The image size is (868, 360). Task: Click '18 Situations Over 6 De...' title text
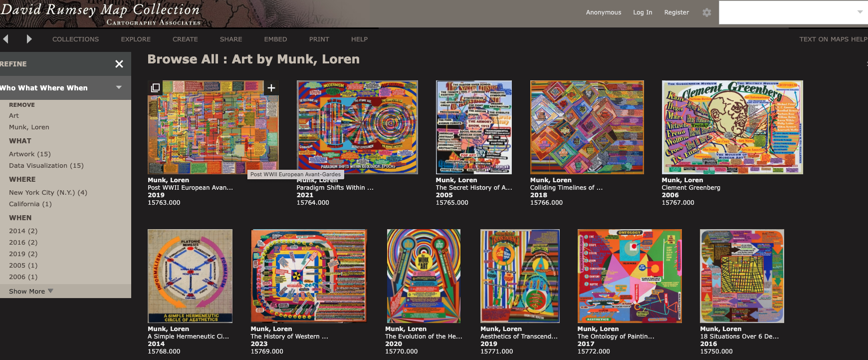coord(739,337)
